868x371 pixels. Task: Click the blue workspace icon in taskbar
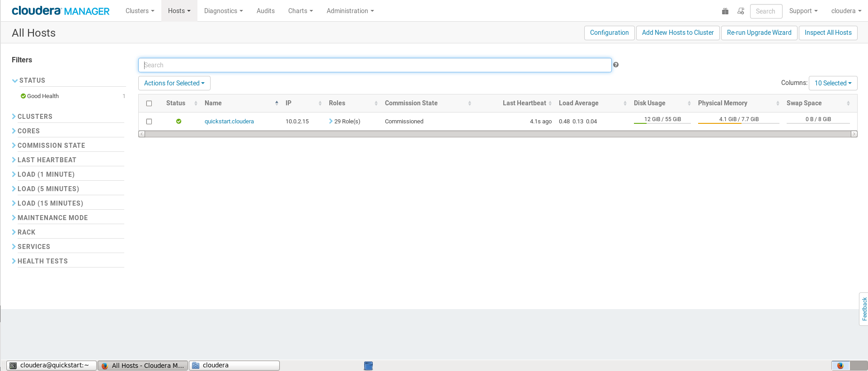click(368, 366)
